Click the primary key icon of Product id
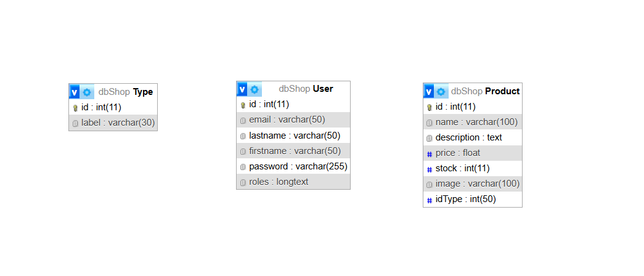Image resolution: width=644 pixels, height=276 pixels. click(430, 107)
